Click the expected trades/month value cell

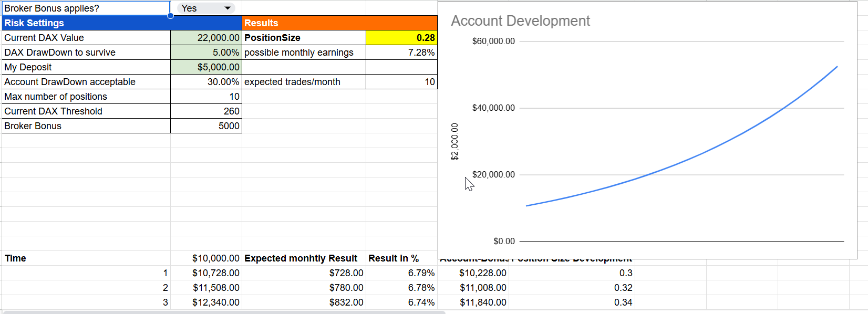401,82
